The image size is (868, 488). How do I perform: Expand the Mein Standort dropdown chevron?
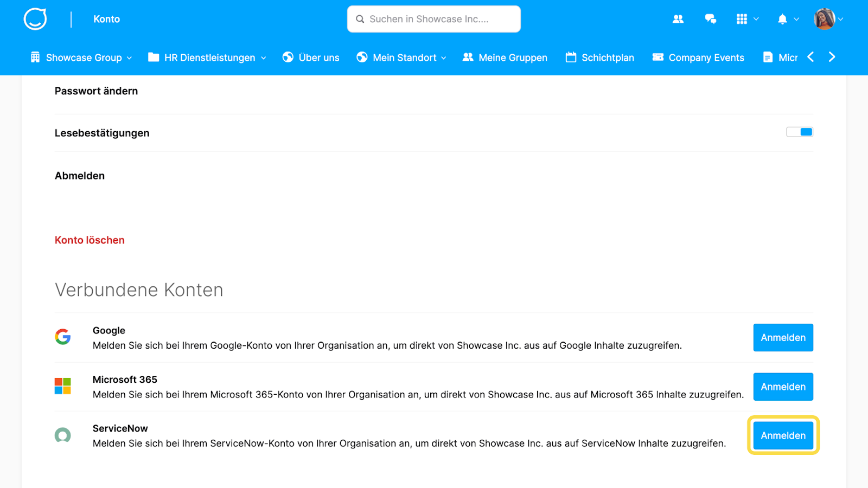(444, 58)
